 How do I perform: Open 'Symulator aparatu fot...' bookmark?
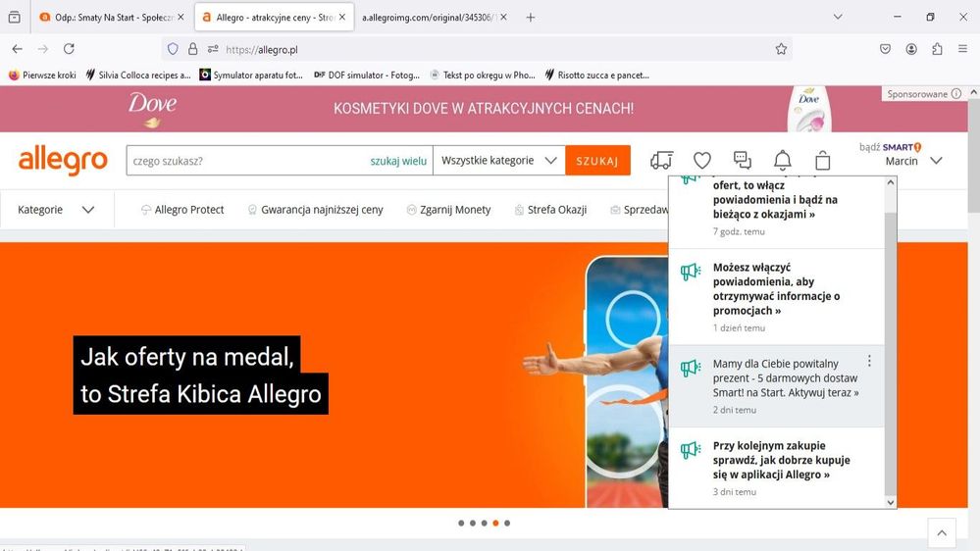pos(250,75)
